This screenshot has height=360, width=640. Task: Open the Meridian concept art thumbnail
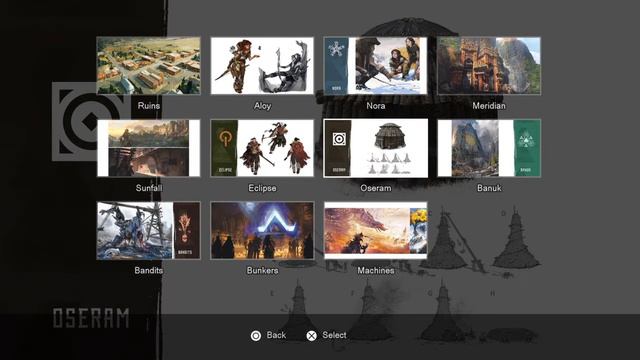click(x=489, y=66)
